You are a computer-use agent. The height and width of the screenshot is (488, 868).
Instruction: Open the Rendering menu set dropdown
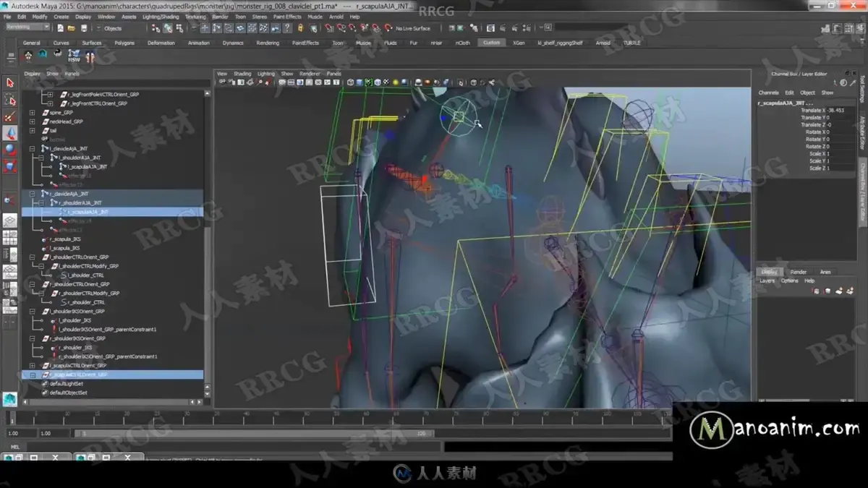[27, 27]
